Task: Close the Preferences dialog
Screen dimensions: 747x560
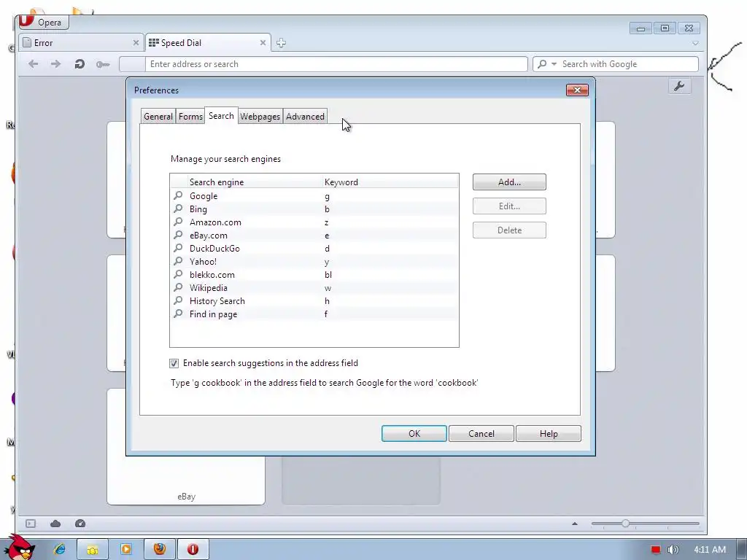Action: tap(577, 90)
